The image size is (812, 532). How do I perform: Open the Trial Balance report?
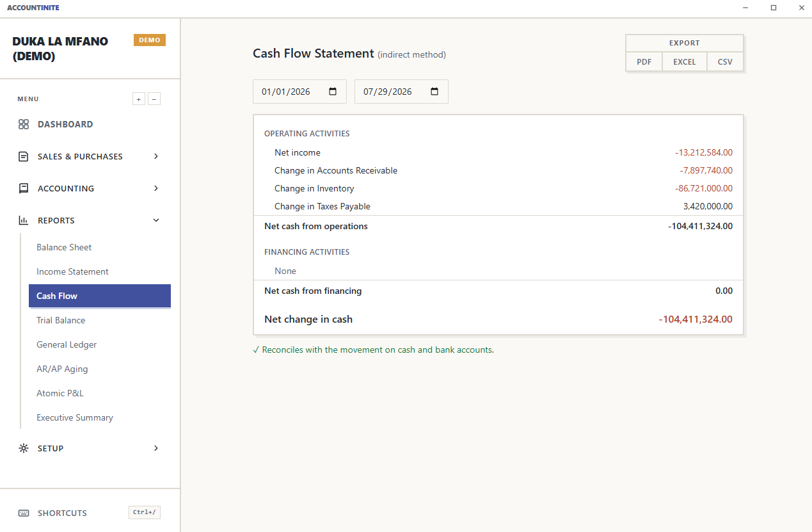100,320
